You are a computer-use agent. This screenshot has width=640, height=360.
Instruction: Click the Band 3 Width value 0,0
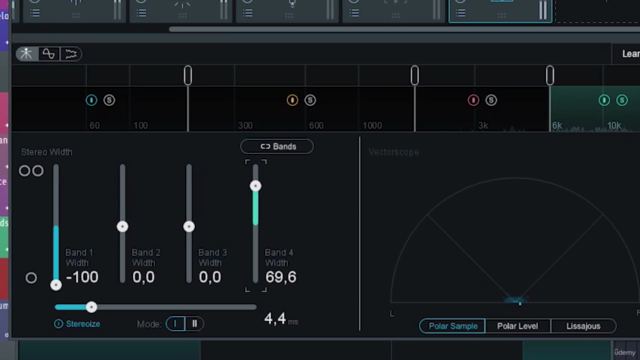(210, 278)
